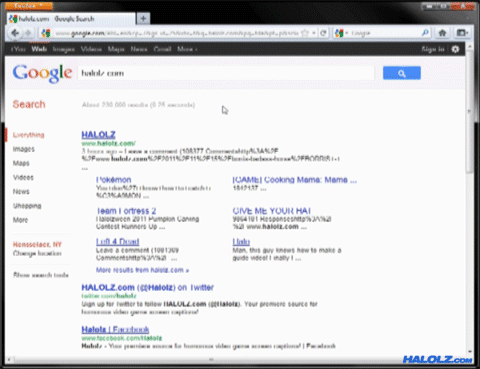Switch to Images in top navigation bar
Viewport: 480px width, 369px height.
(63, 49)
